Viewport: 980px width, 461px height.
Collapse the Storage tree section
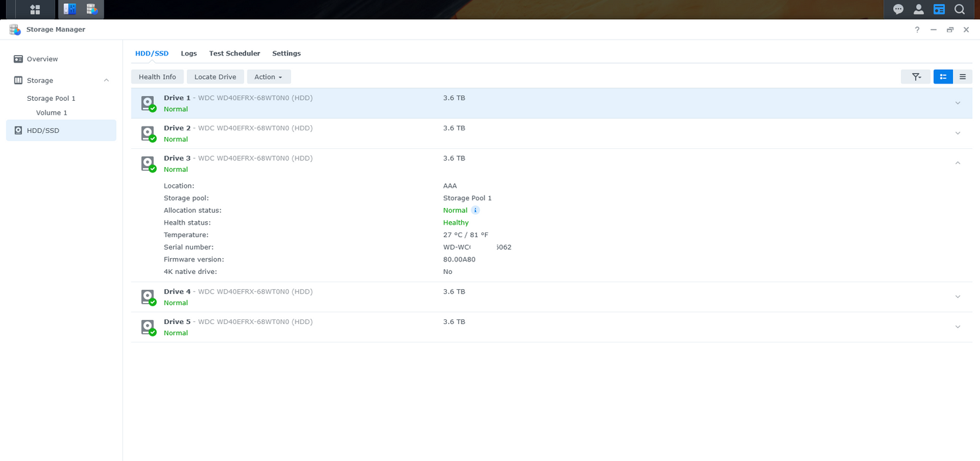[x=106, y=80]
